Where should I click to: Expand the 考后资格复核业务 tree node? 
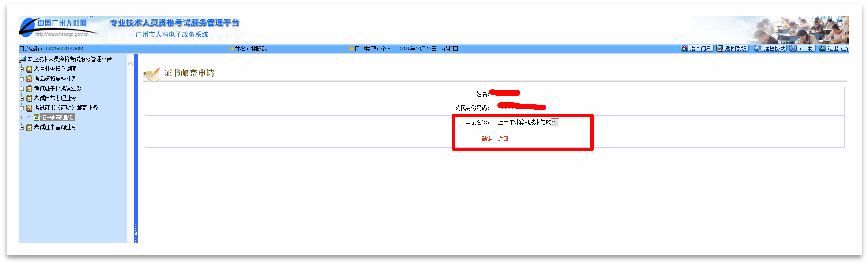click(22, 79)
